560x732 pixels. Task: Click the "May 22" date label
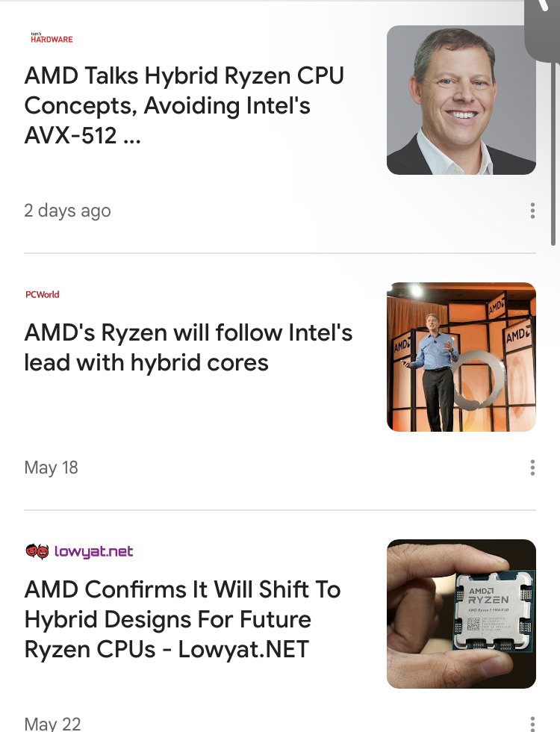[52, 723]
